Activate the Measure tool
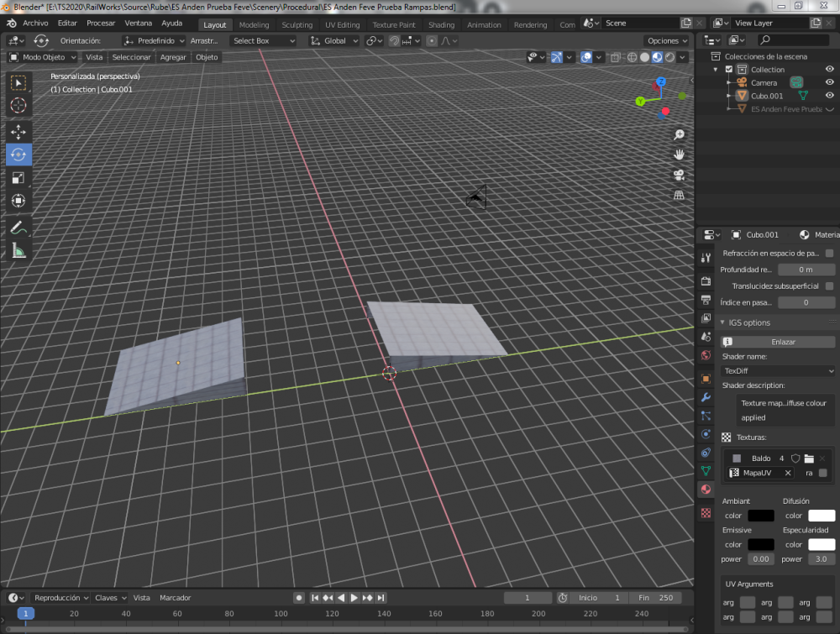This screenshot has width=840, height=634. 18,250
